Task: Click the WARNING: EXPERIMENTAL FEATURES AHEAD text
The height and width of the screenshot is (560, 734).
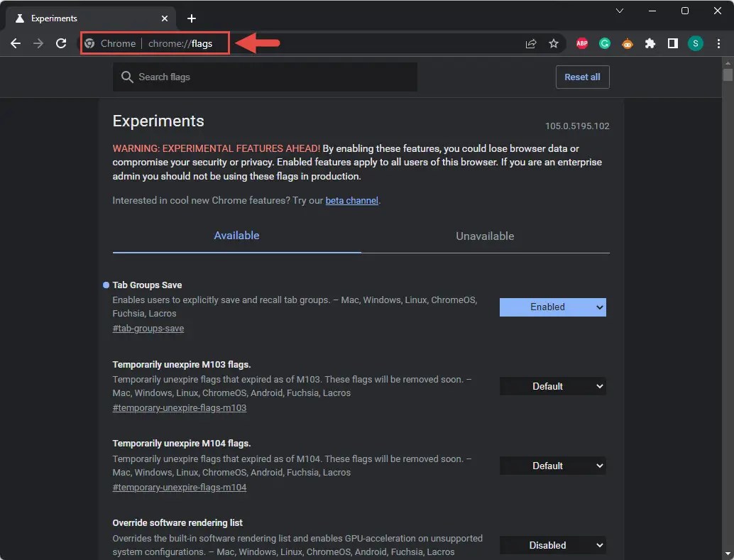Action: (217, 148)
